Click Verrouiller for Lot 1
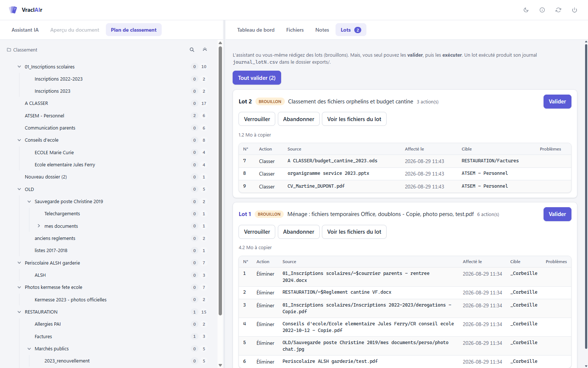The image size is (588, 368). click(x=257, y=232)
